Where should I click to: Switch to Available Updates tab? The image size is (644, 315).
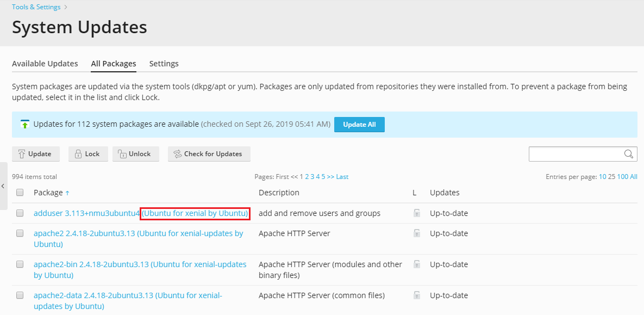click(x=45, y=64)
